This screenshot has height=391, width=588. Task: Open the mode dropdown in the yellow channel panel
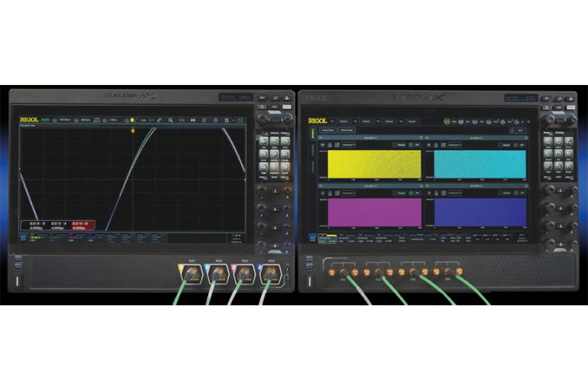coord(350,144)
